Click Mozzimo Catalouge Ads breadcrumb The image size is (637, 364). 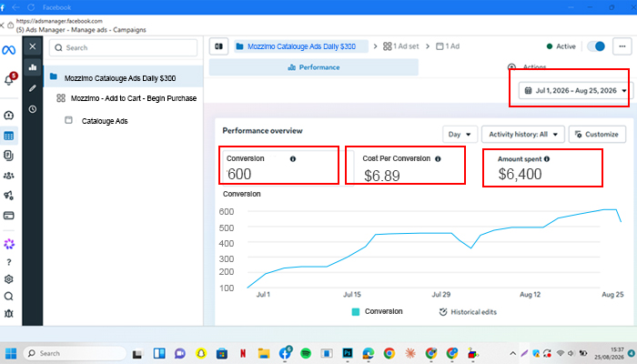click(301, 46)
